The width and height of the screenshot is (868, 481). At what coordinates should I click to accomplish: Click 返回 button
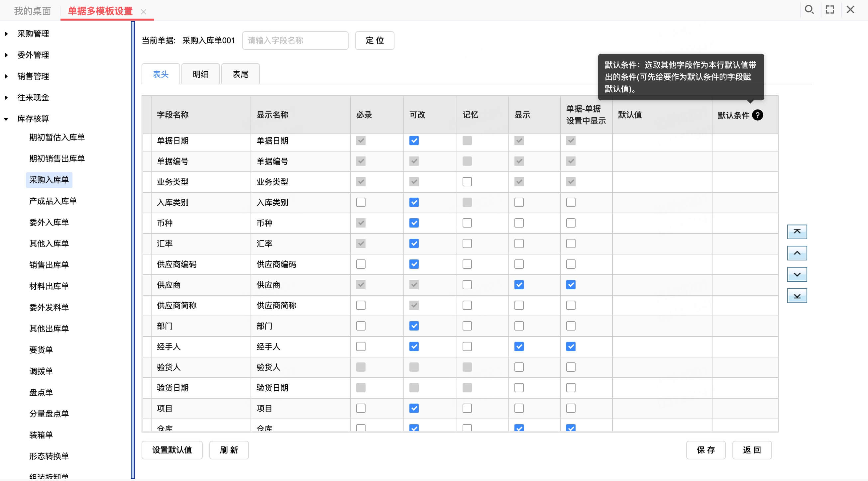click(752, 450)
